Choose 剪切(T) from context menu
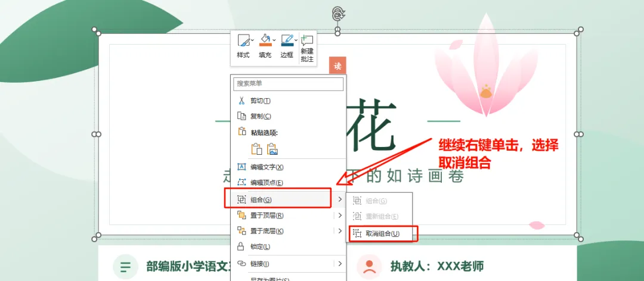Screen dimensions: 644x281 click(289, 101)
